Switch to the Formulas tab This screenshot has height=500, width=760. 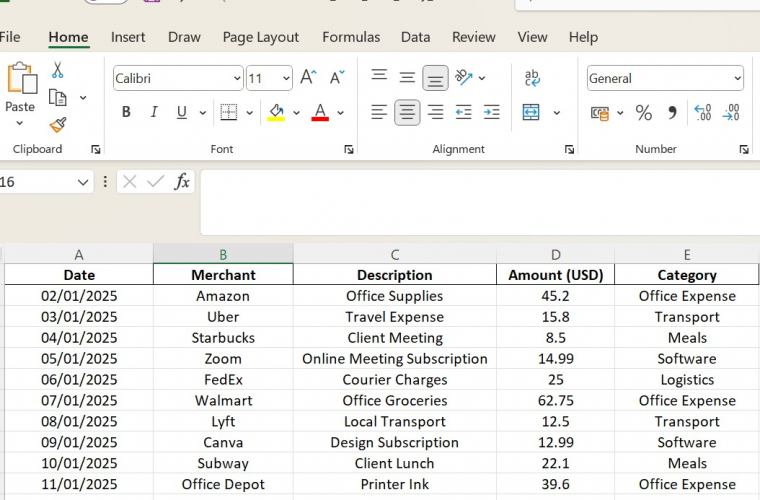coord(351,37)
